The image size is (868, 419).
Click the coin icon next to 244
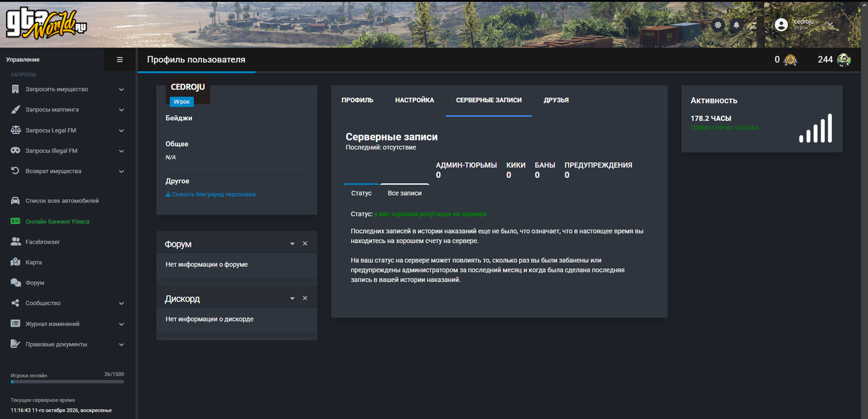tap(844, 60)
